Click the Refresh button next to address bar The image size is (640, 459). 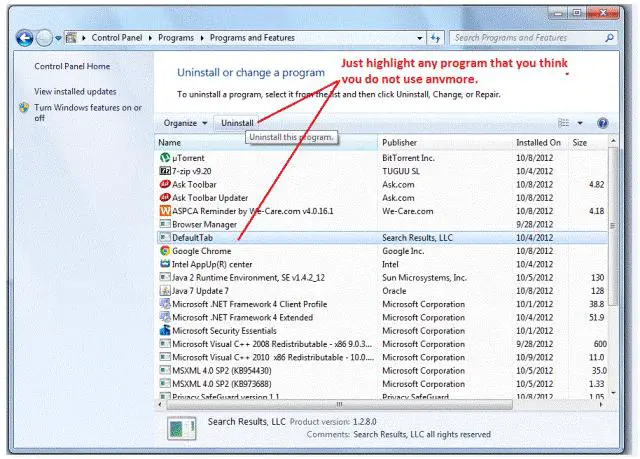click(x=435, y=38)
